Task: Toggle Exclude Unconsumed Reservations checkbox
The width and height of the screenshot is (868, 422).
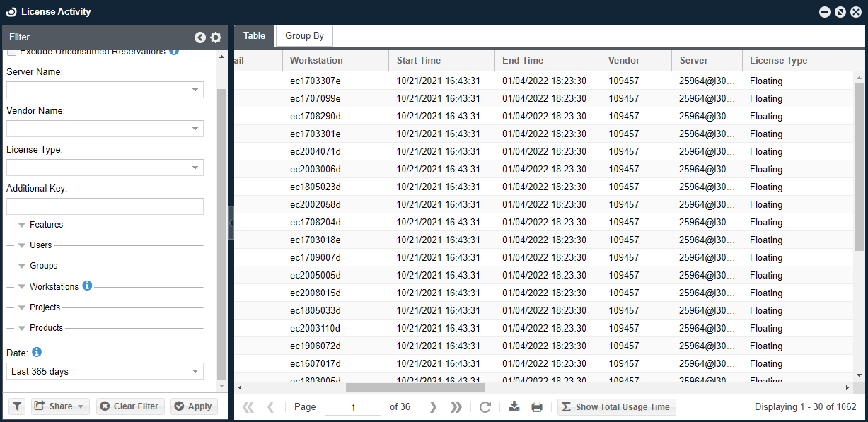Action: point(11,53)
